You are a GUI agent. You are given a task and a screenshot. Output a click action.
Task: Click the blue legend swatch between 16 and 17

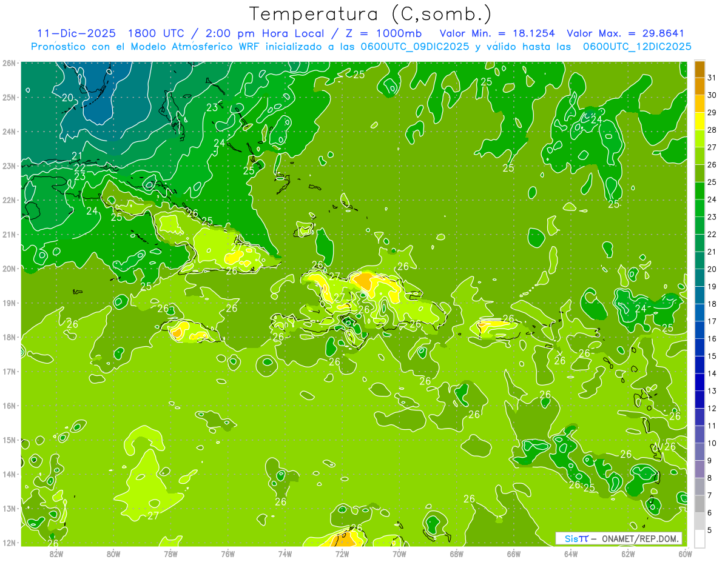pyautogui.click(x=699, y=330)
